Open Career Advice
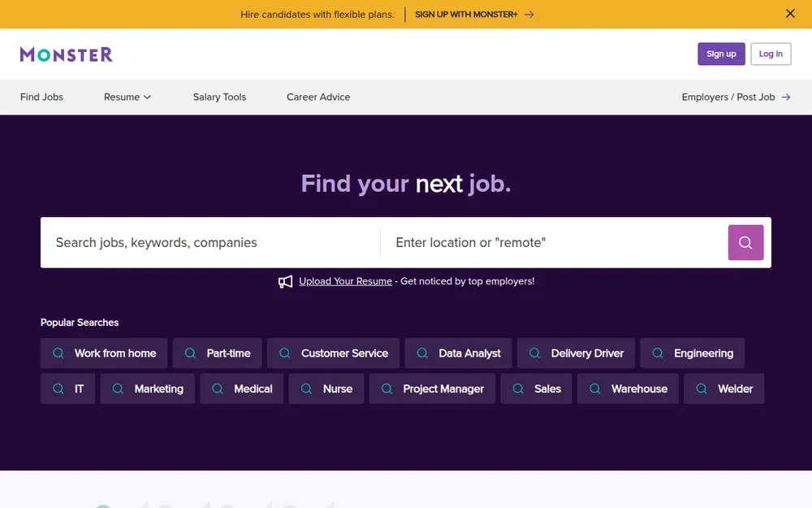This screenshot has height=508, width=812. (318, 97)
